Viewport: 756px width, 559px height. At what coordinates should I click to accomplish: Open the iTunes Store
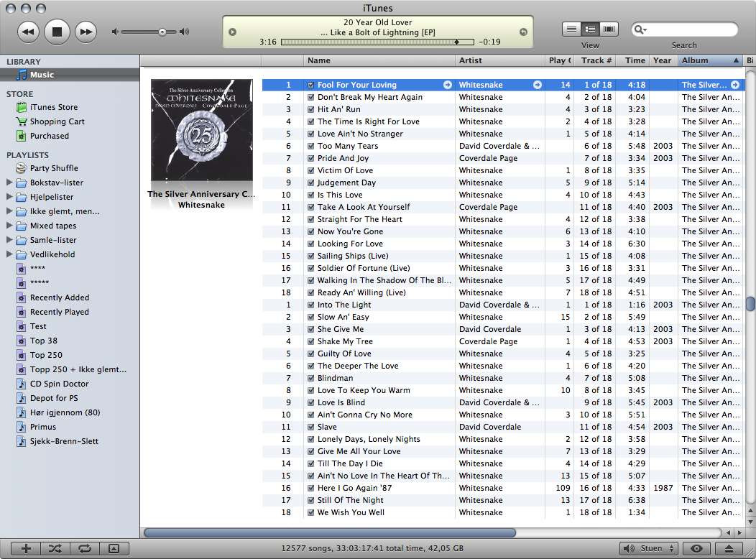pos(53,107)
